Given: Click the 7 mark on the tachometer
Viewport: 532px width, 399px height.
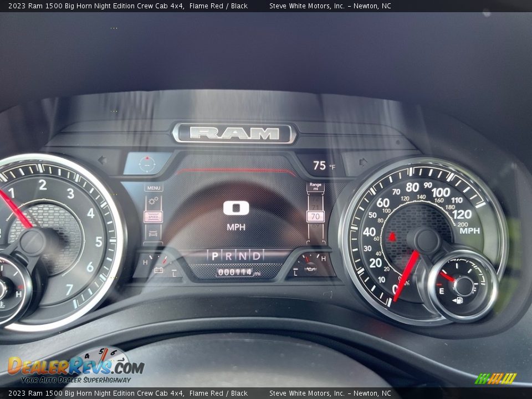Looking at the screenshot, I should coord(70,290).
